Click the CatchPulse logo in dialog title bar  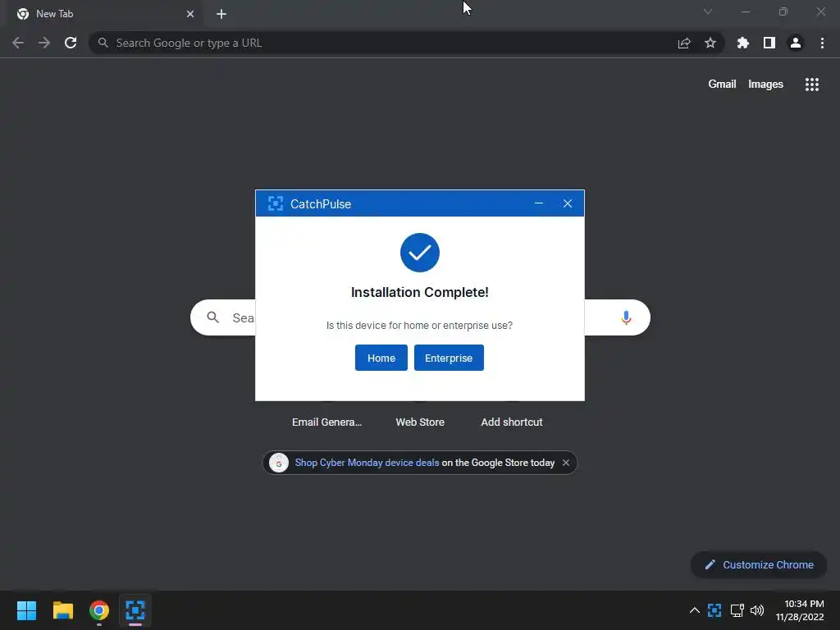coord(276,203)
